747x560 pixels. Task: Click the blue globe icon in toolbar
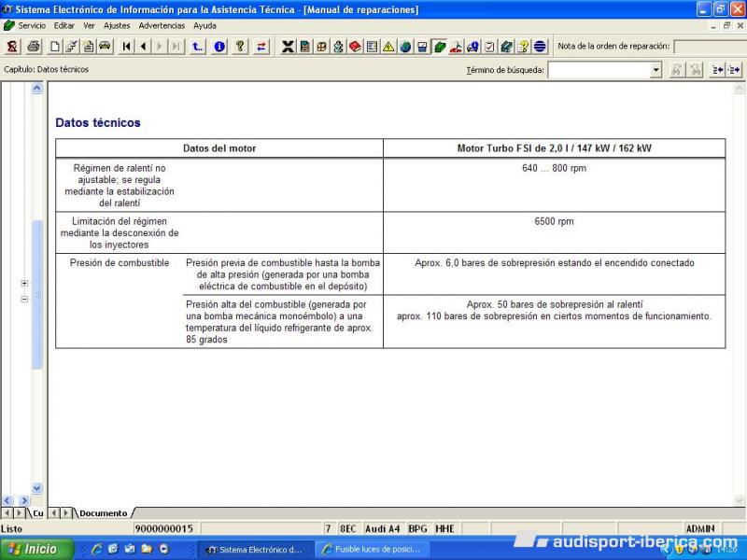405,47
